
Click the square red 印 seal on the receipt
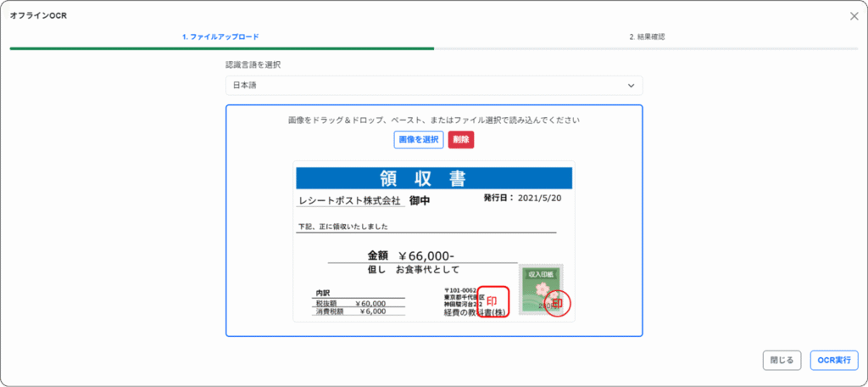tap(492, 301)
